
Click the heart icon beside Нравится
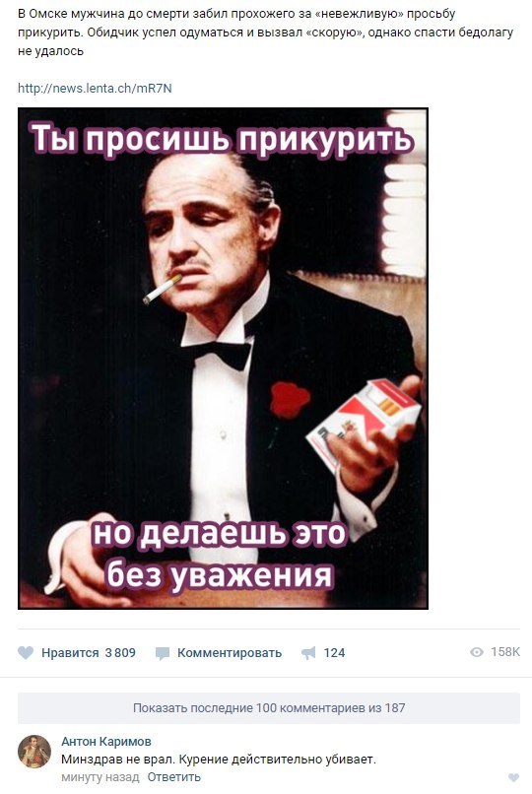(x=26, y=653)
